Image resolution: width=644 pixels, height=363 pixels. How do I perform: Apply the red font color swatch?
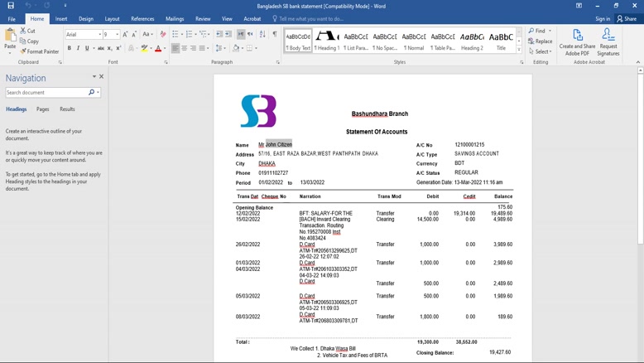click(158, 48)
